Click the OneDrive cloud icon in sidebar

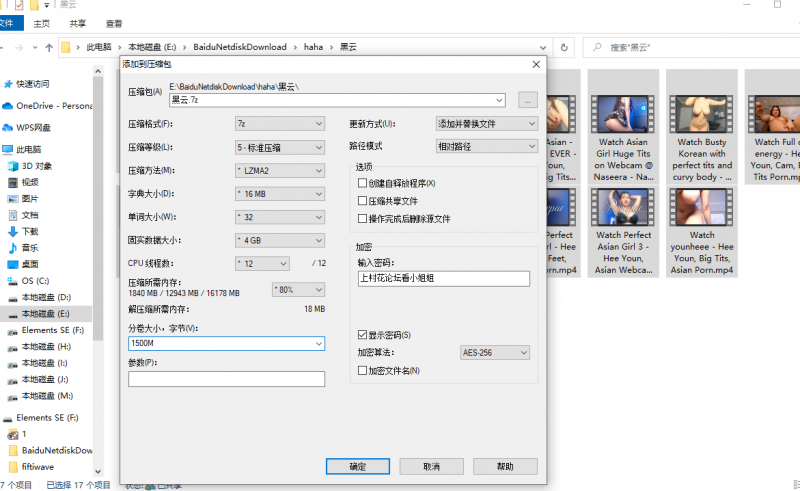(x=9, y=106)
